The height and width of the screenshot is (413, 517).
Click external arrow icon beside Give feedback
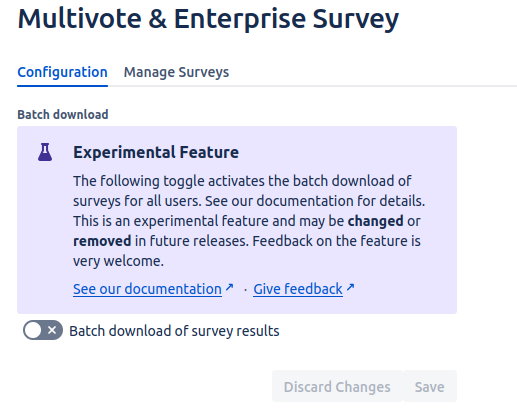click(350, 287)
